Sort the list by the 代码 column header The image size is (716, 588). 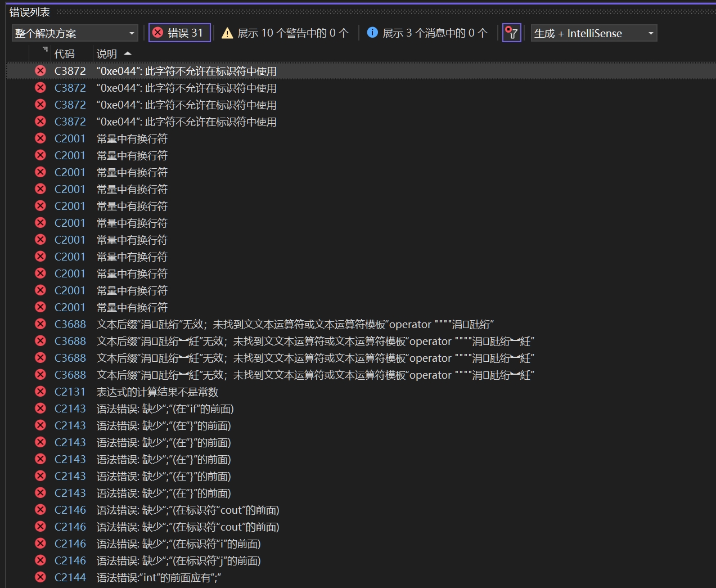(x=65, y=53)
